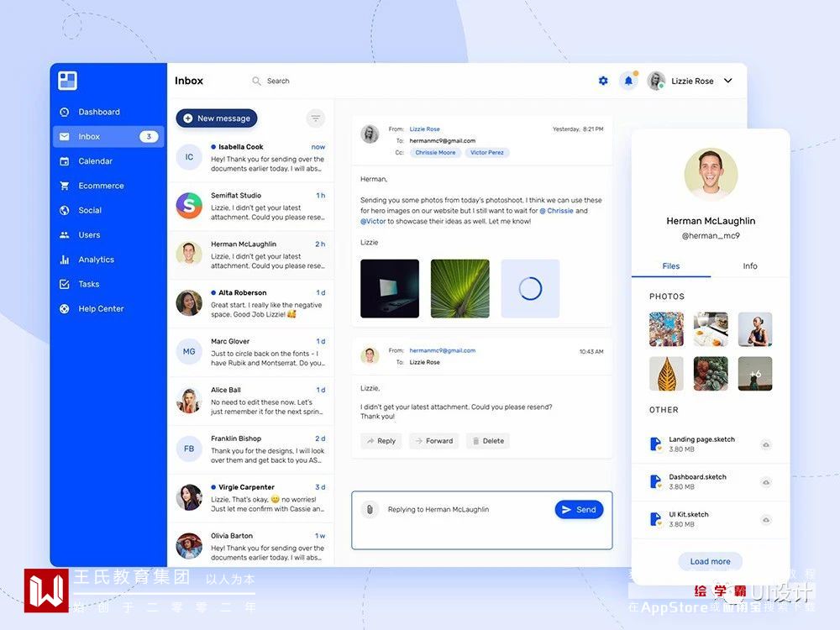Click the Help Center lifebuoy icon
Image resolution: width=840 pixels, height=630 pixels.
tap(65, 309)
